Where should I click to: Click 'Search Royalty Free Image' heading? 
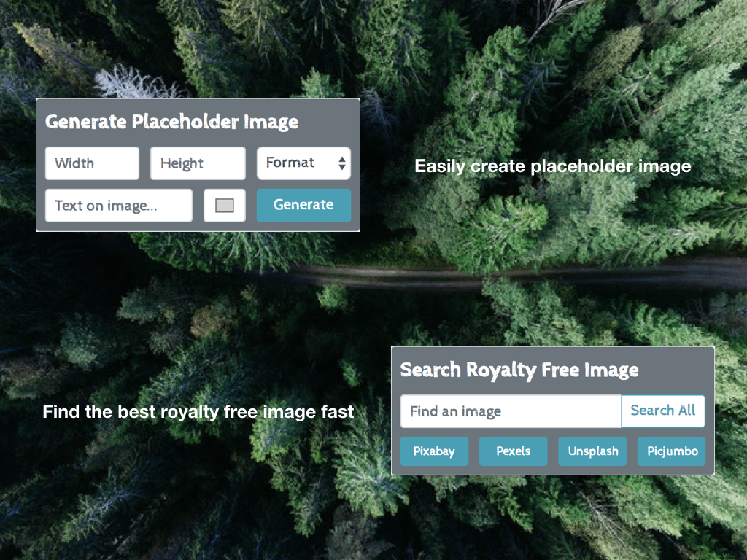pyautogui.click(x=519, y=370)
